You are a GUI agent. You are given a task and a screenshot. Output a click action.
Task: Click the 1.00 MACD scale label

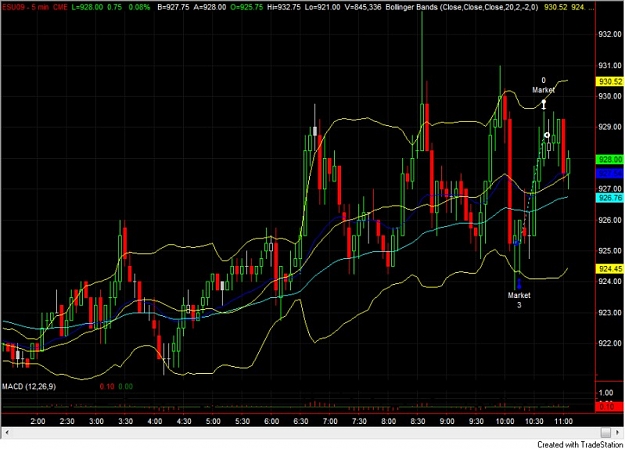[x=606, y=393]
